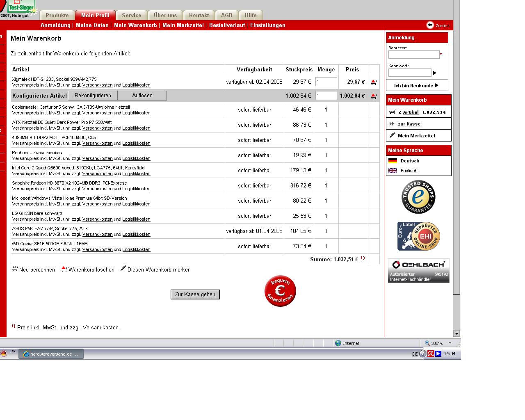Click pencil icon beside Mein Merkzettel
The width and height of the screenshot is (525, 420).
(392, 135)
